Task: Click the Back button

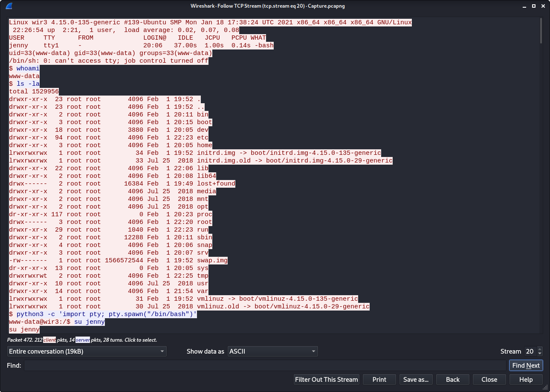Action: pos(453,380)
